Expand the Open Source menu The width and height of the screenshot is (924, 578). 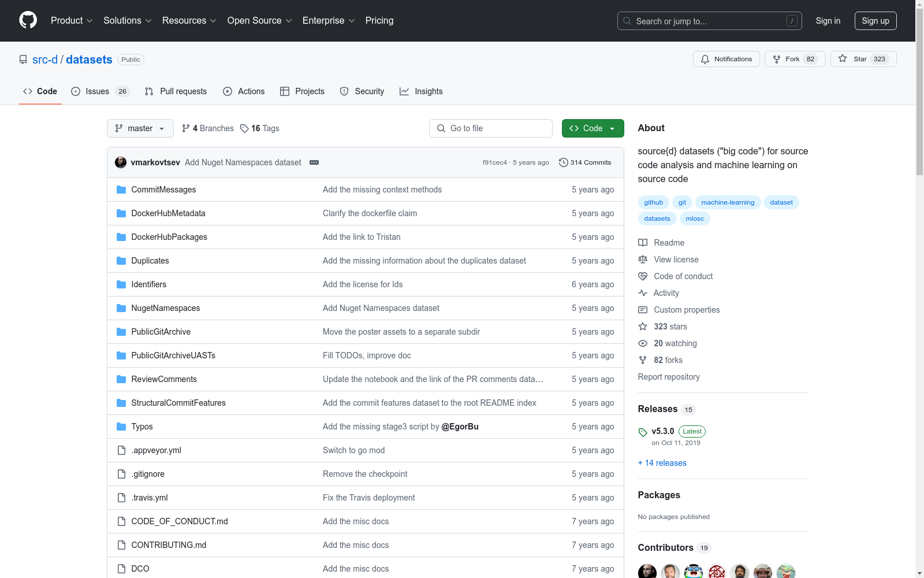click(260, 21)
